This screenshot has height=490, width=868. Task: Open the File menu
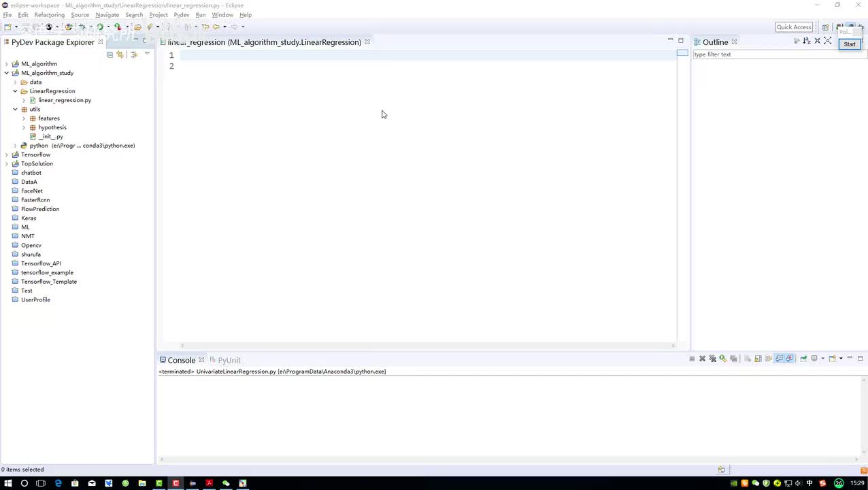(7, 15)
